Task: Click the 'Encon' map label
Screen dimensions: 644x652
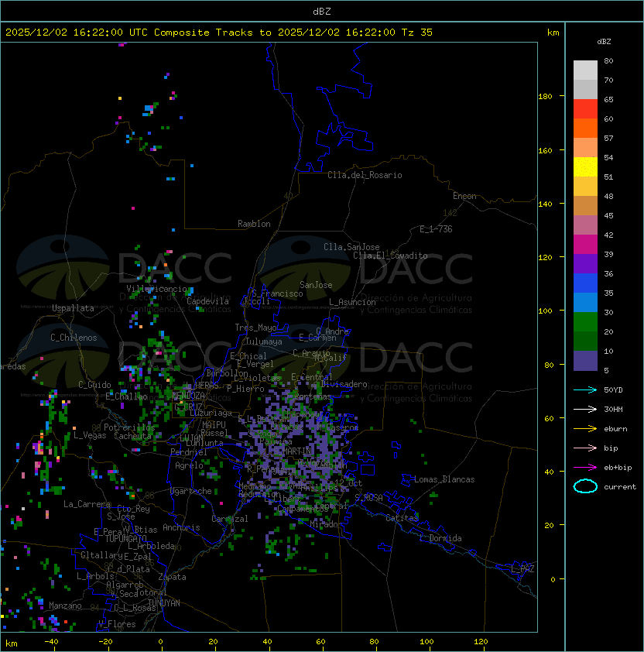Action: (x=464, y=196)
